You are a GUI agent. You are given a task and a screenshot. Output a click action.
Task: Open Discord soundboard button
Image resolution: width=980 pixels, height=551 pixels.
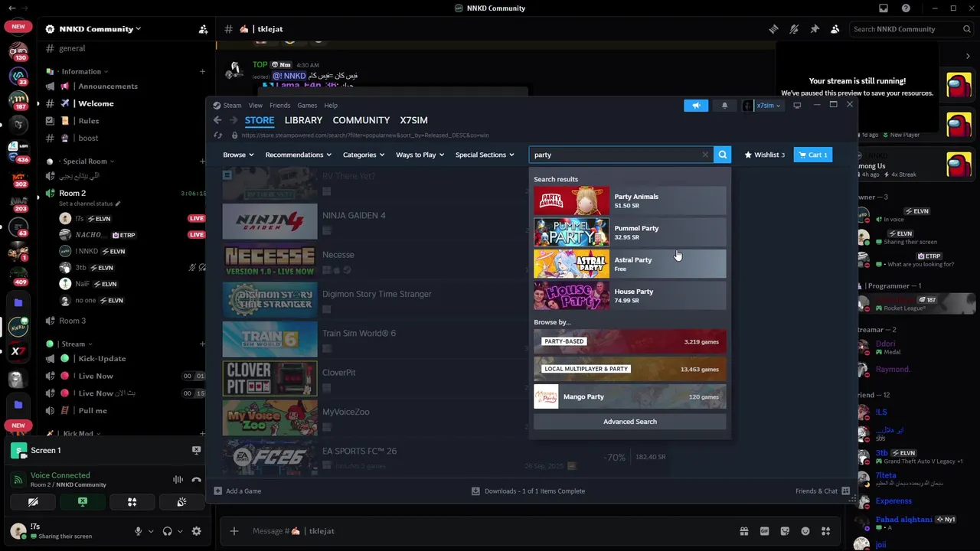[x=181, y=502]
